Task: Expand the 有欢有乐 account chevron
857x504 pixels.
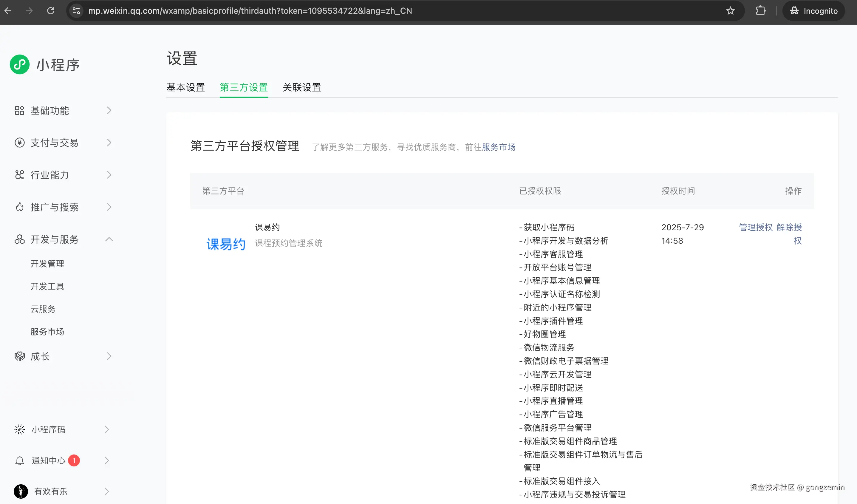Action: click(x=106, y=491)
